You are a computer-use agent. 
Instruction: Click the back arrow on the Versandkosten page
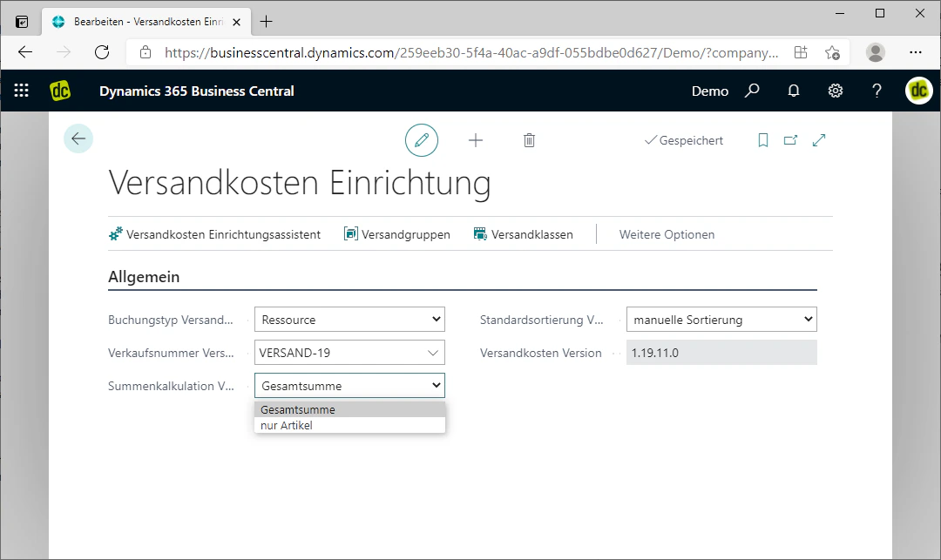click(x=78, y=139)
